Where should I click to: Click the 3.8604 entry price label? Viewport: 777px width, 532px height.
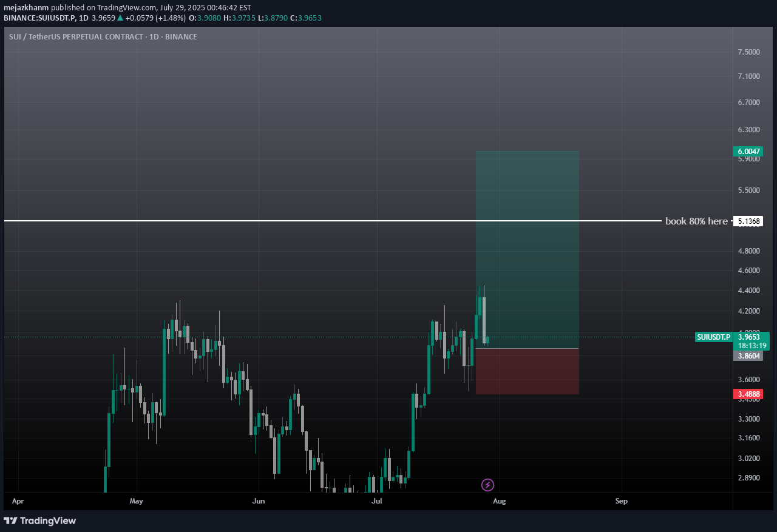[747, 356]
